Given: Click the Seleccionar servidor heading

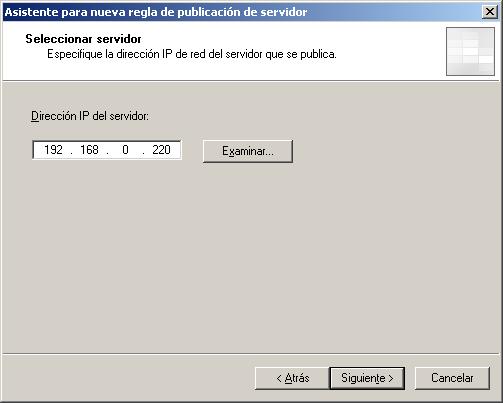Looking at the screenshot, I should (x=83, y=39).
